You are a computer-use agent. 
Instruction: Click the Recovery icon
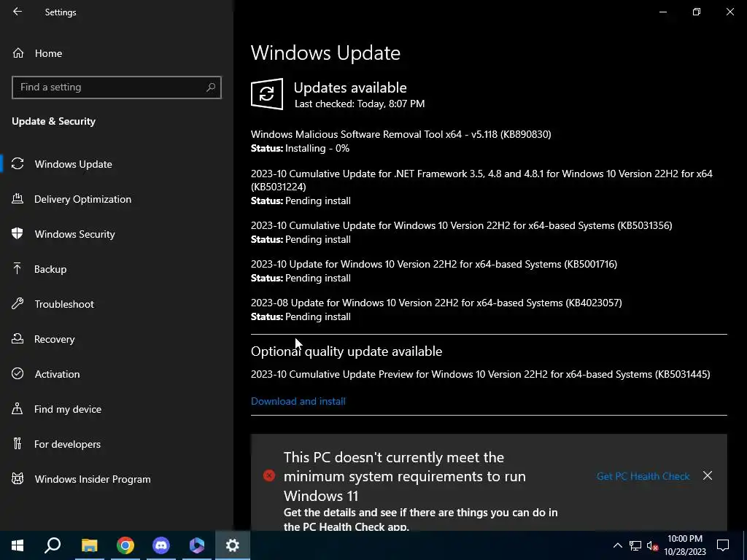18,339
